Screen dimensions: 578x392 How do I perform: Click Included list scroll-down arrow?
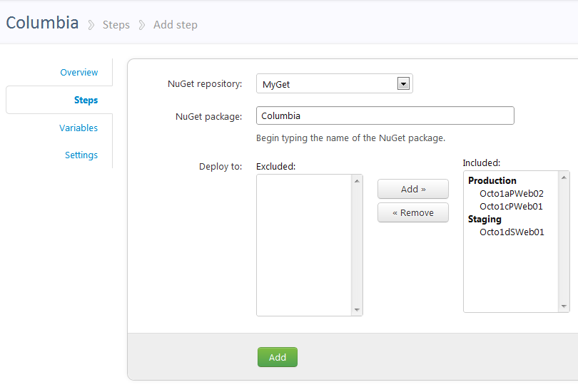[x=564, y=306]
